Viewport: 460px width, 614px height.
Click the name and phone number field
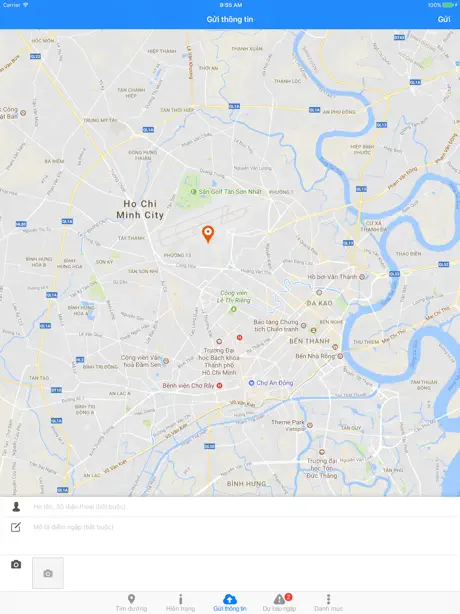[x=243, y=507]
